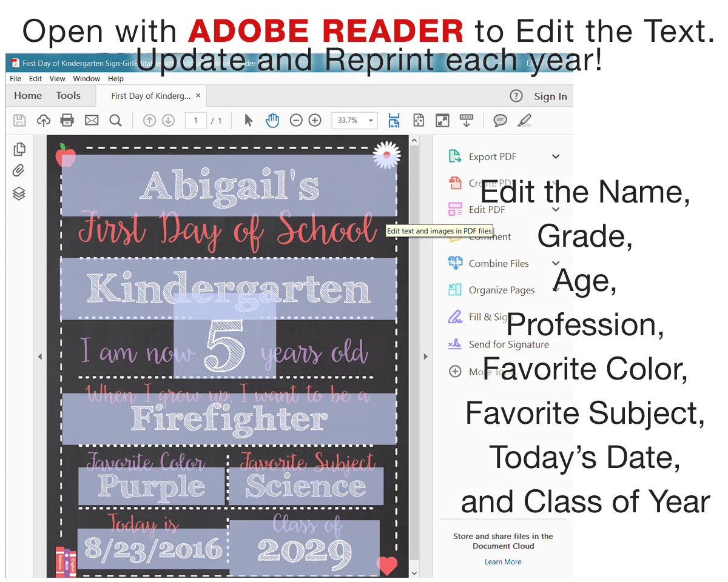Activate the Hand pan tool
Viewport: 728px width, 582px height.
click(272, 120)
